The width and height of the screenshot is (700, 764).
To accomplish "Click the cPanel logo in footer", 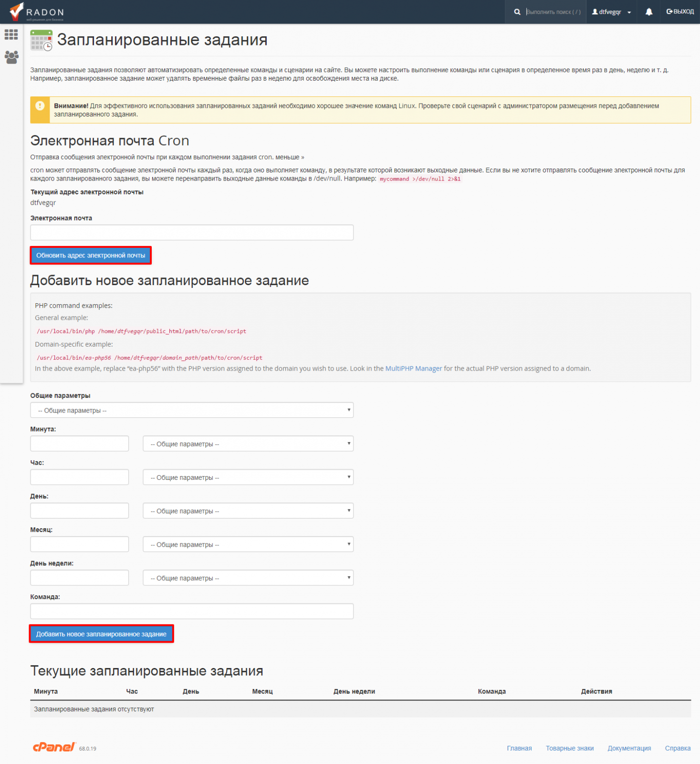I will click(54, 747).
